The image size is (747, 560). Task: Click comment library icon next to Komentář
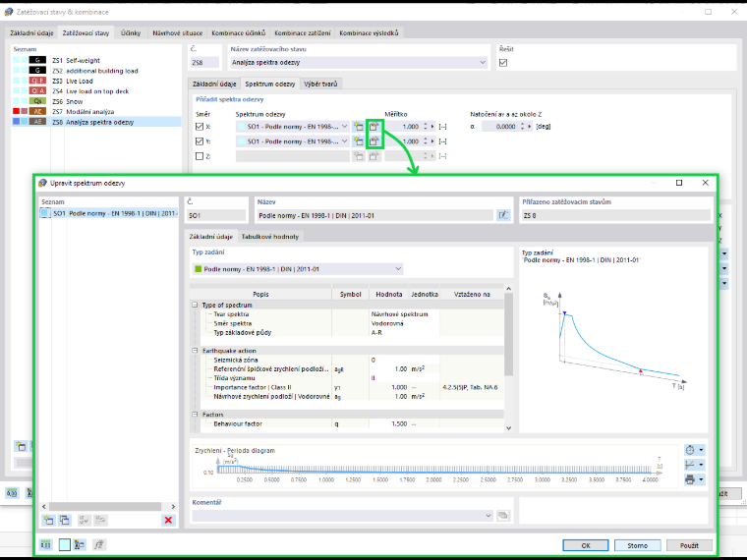tap(503, 515)
